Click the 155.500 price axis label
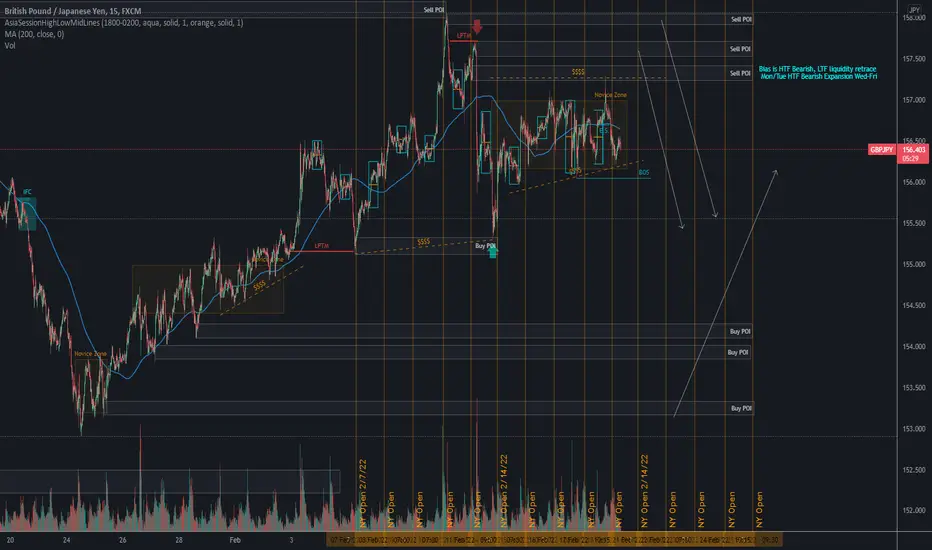 click(x=914, y=223)
